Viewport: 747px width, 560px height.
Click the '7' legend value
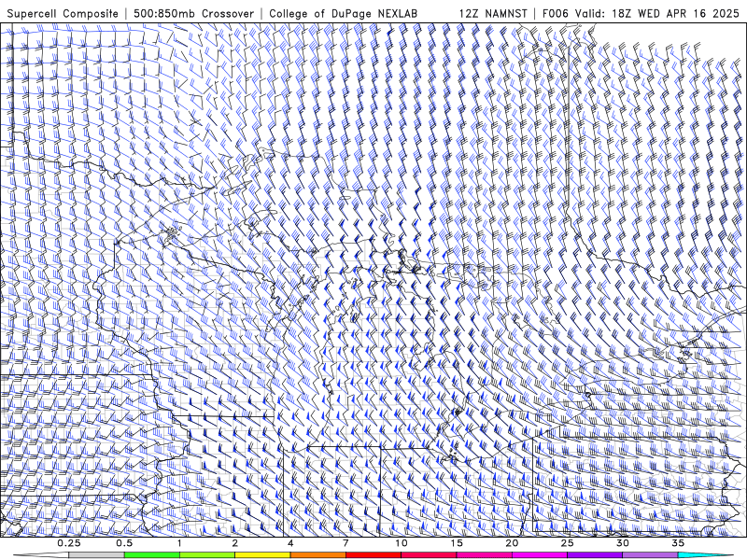click(345, 543)
